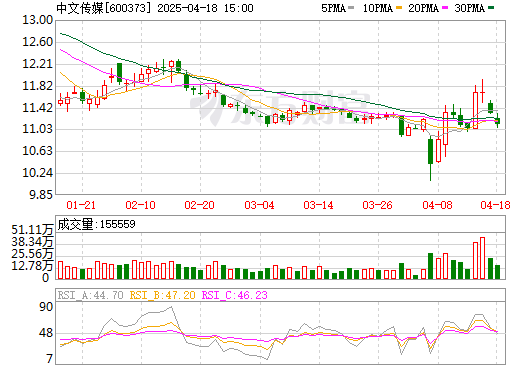Click the 03-04 date axis label
This screenshot has width=520, height=365.
[259, 205]
